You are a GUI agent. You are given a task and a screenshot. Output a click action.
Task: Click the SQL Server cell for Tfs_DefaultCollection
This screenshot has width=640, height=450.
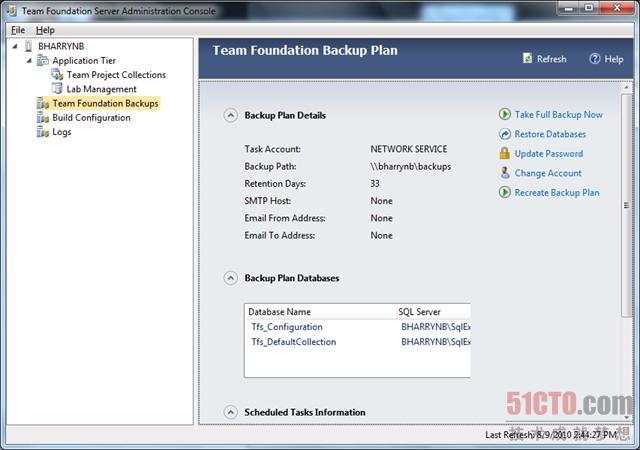436,342
